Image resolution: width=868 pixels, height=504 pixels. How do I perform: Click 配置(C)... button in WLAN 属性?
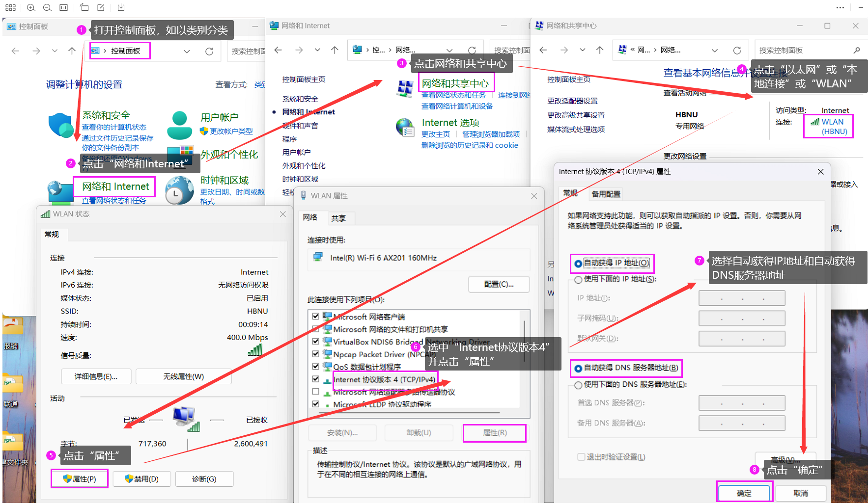(x=499, y=284)
